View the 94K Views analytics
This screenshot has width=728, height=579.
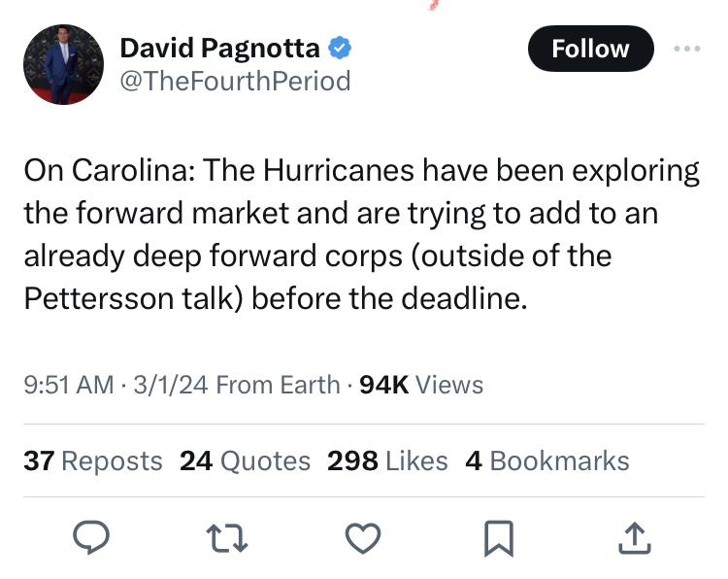(x=421, y=385)
